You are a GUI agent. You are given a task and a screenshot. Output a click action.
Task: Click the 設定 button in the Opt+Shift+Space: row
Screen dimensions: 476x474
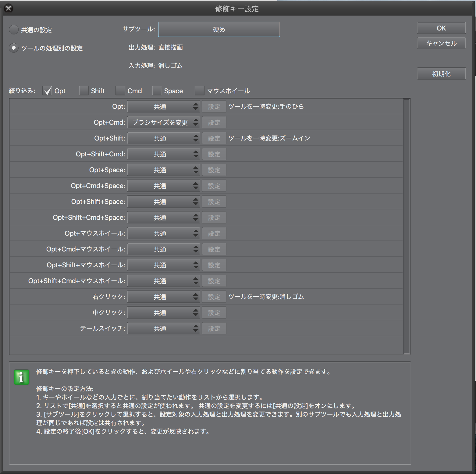[214, 202]
